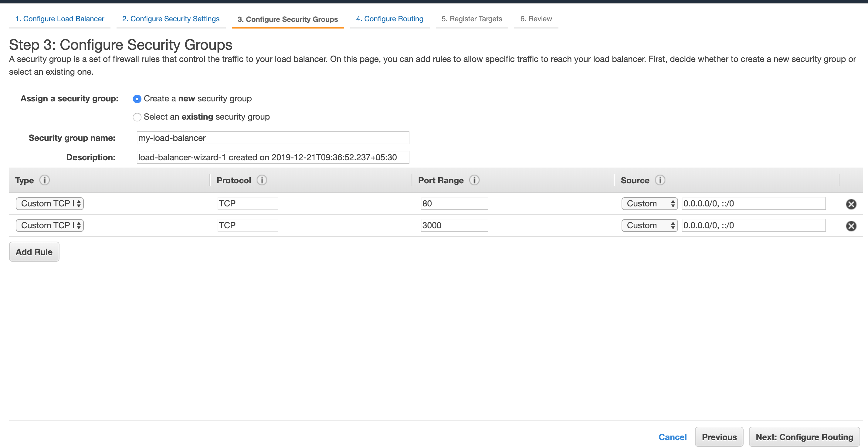Viewport: 868px width, 448px height.
Task: Go to Configure Load Balancer step
Action: click(x=60, y=19)
